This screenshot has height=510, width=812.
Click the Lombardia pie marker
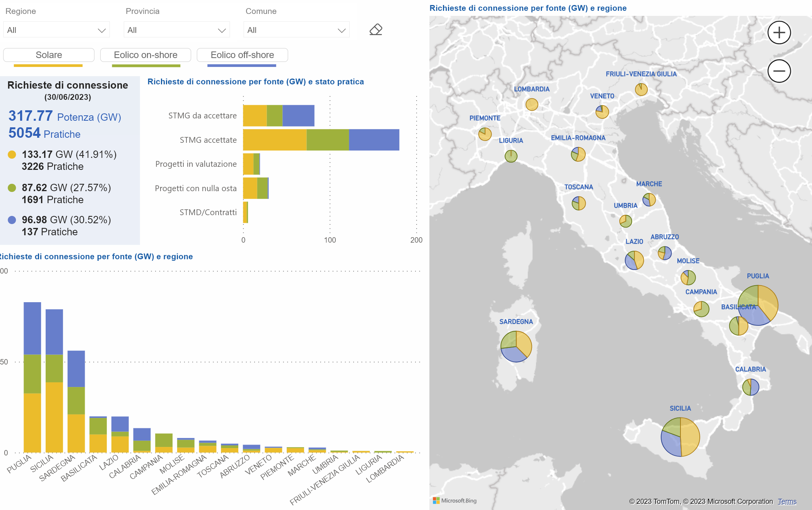(532, 104)
